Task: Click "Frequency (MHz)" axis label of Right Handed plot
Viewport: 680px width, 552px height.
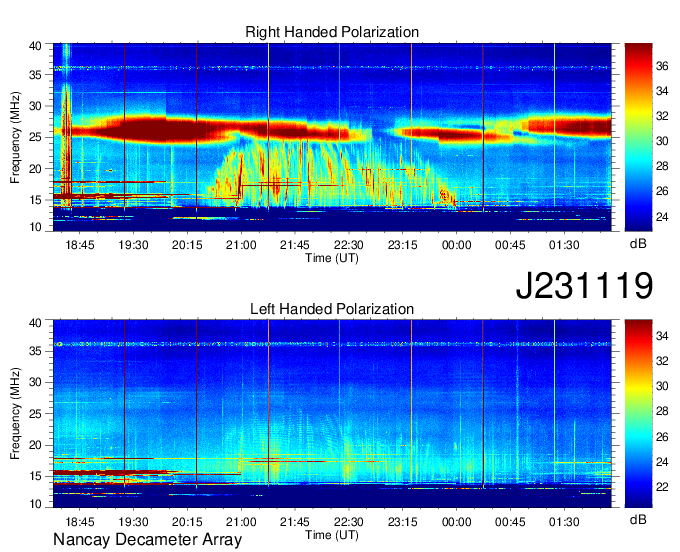Action: click(15, 137)
